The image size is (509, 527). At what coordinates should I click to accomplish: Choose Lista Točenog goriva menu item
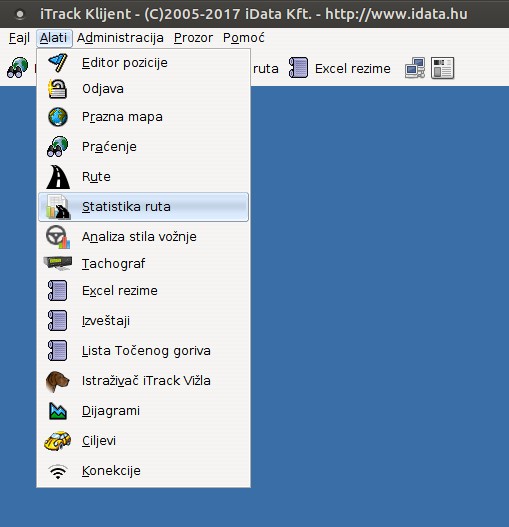pyautogui.click(x=144, y=351)
